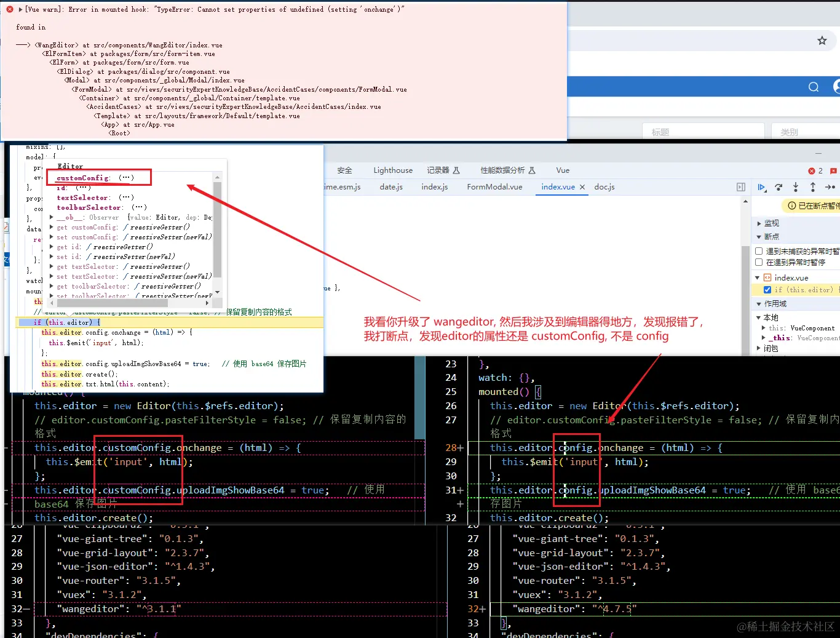Click source editor scrollbar up arrow

tap(745, 201)
